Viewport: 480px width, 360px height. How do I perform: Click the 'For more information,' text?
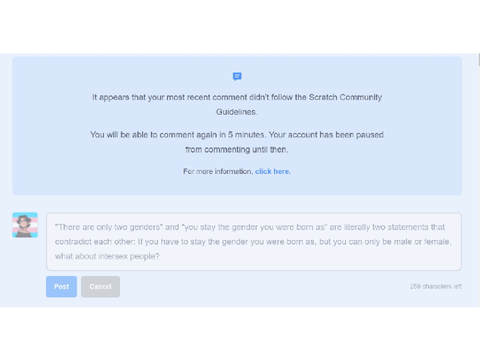[x=218, y=171]
